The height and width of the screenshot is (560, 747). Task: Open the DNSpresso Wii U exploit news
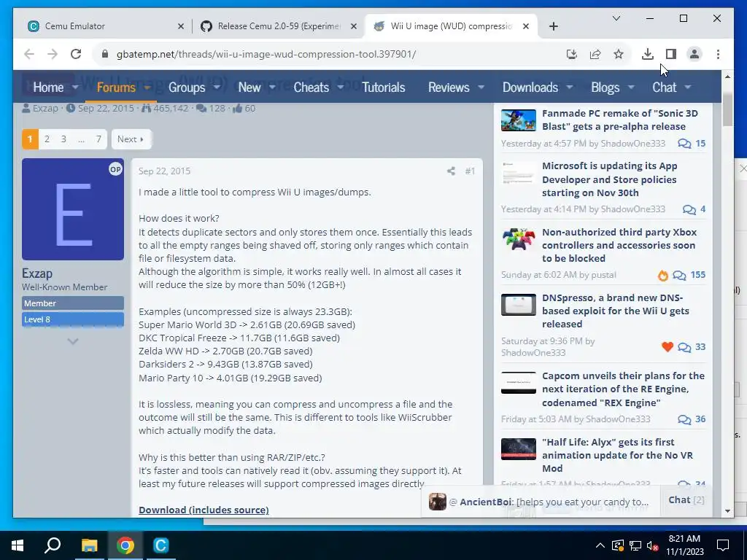click(616, 311)
